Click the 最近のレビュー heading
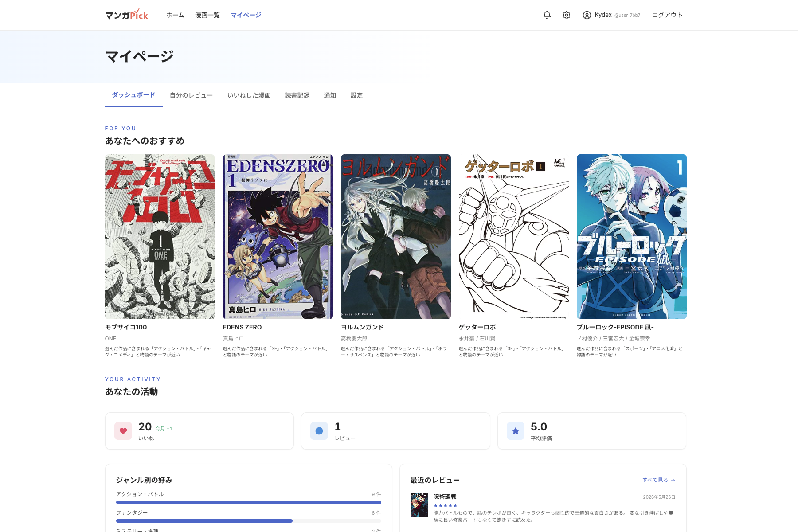 coord(435,480)
